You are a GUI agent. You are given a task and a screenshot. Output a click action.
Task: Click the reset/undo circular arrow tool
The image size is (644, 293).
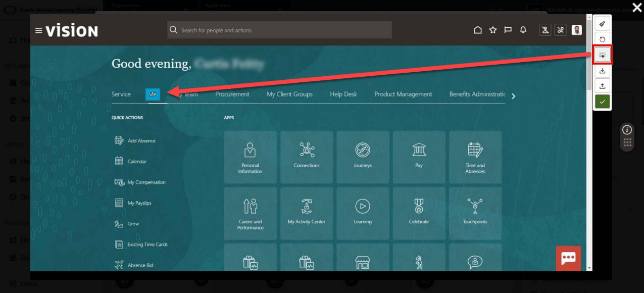602,39
